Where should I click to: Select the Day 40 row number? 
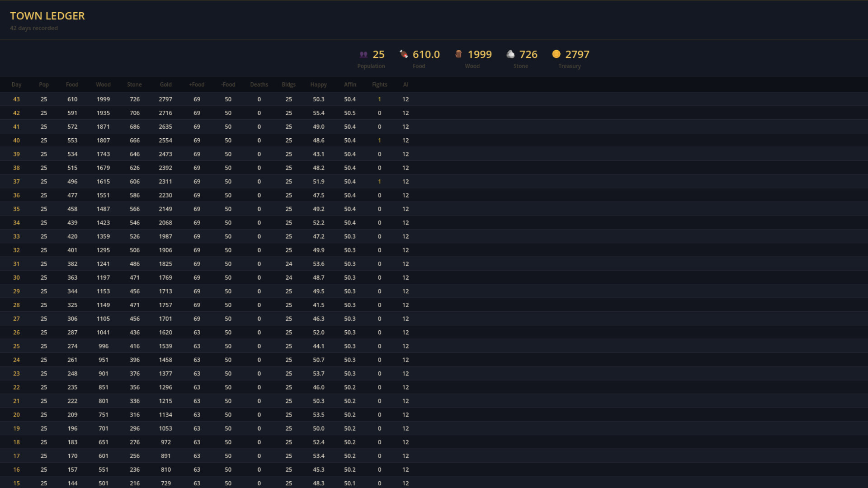(x=16, y=141)
